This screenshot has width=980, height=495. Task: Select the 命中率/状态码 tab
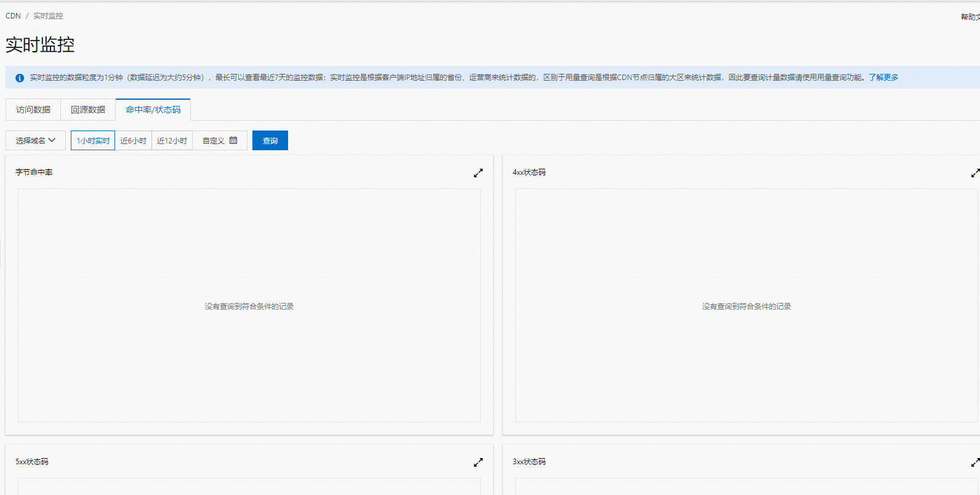[x=153, y=110]
